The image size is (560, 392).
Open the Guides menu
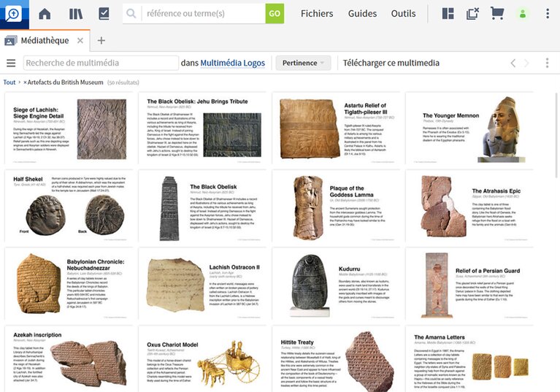pos(362,14)
